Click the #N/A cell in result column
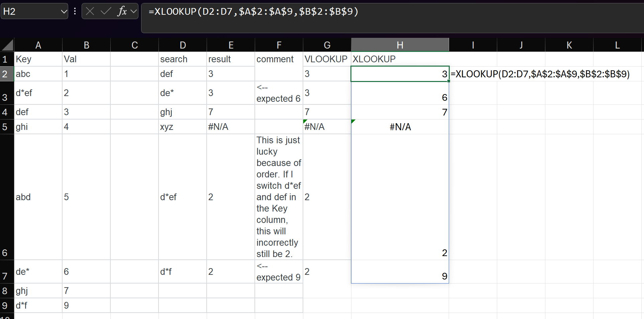 231,127
